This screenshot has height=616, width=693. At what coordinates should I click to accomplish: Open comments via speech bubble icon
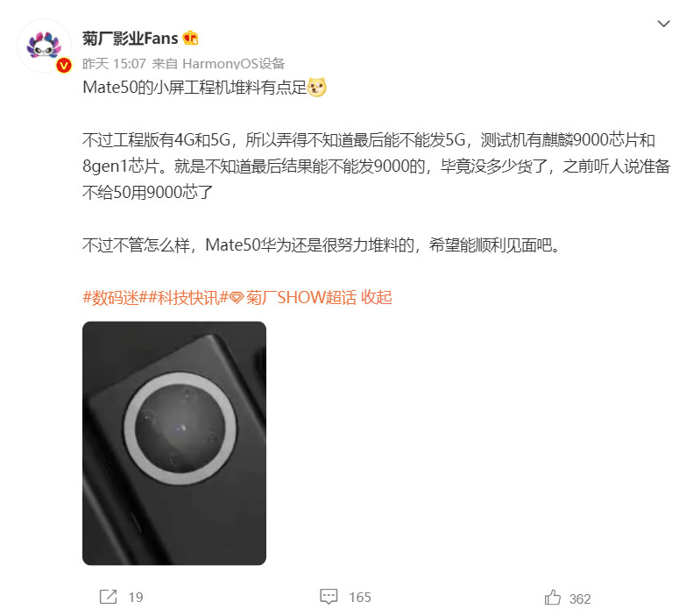pos(329,597)
